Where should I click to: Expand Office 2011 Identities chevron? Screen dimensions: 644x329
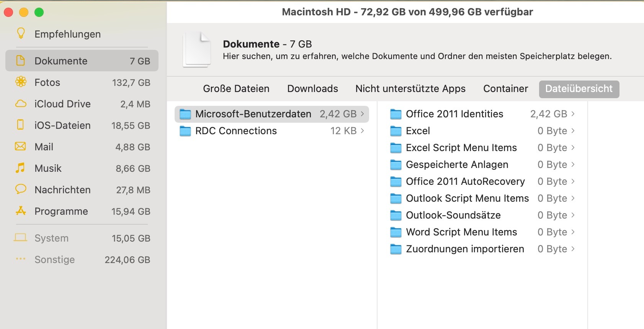(x=573, y=114)
